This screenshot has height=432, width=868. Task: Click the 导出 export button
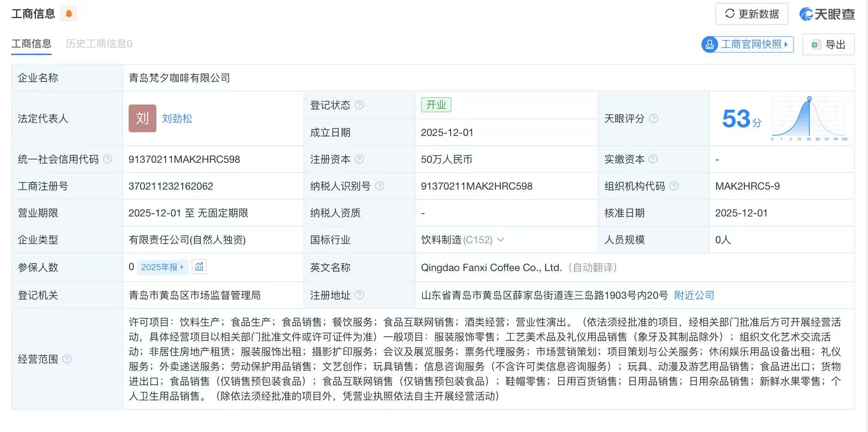tap(828, 45)
